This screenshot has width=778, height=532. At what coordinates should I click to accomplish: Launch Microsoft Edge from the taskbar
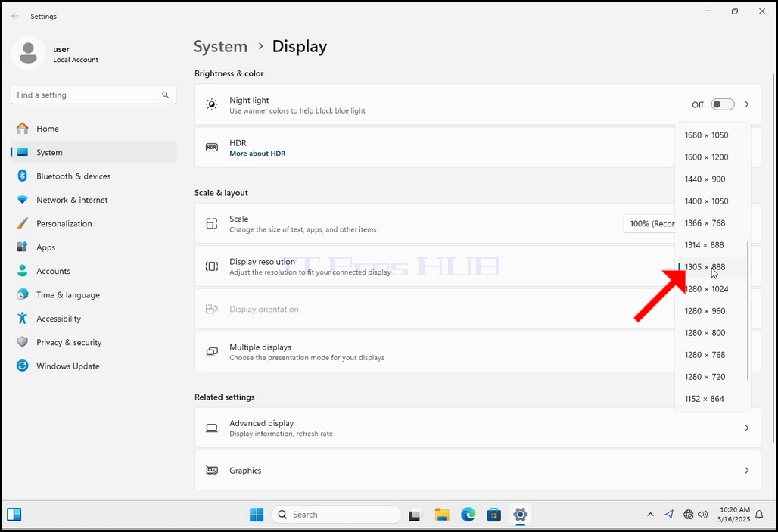click(x=468, y=515)
